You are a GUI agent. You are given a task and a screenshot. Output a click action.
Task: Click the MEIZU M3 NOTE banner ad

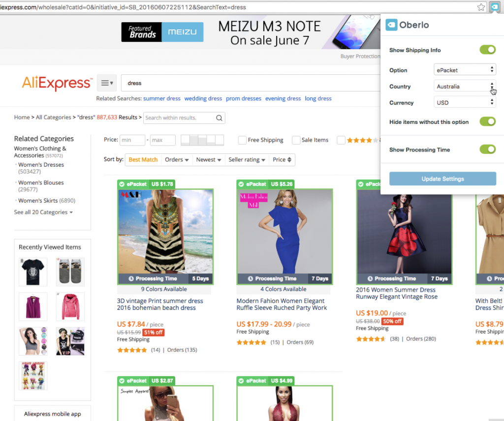tap(251, 33)
